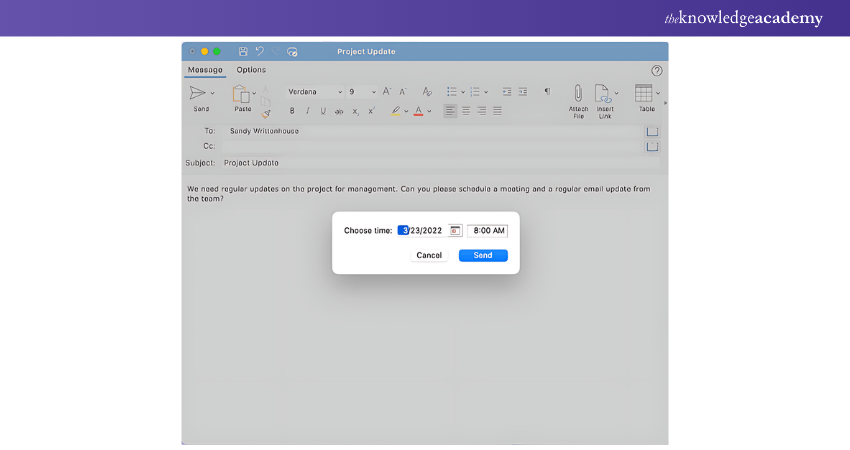Screen dimensions: 850x450
Task: Click the blue Send button in dialog
Action: (483, 255)
